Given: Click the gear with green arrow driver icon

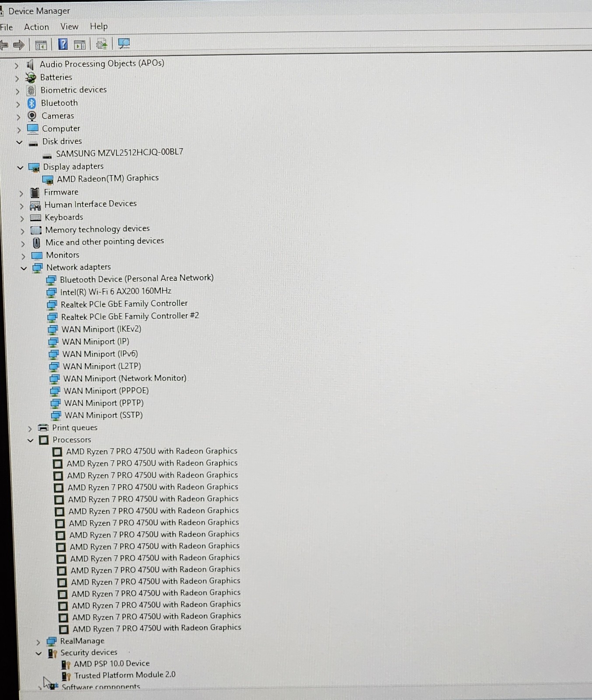Looking at the screenshot, I should (102, 44).
